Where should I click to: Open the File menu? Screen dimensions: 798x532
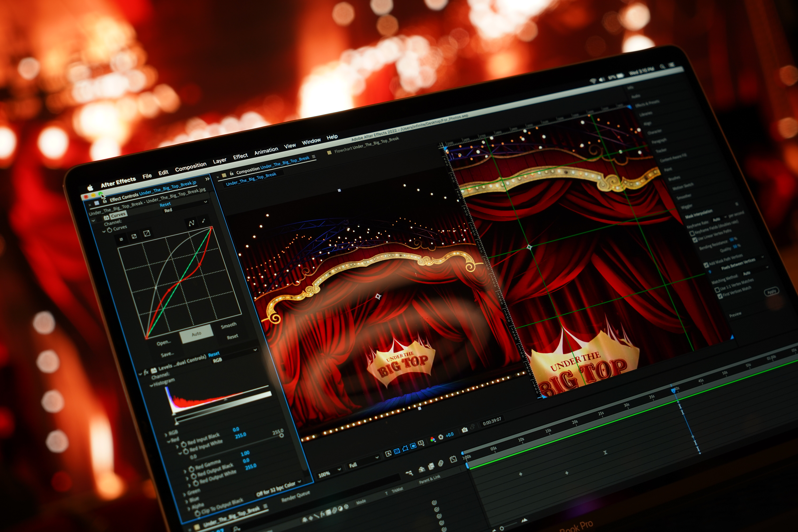click(147, 176)
